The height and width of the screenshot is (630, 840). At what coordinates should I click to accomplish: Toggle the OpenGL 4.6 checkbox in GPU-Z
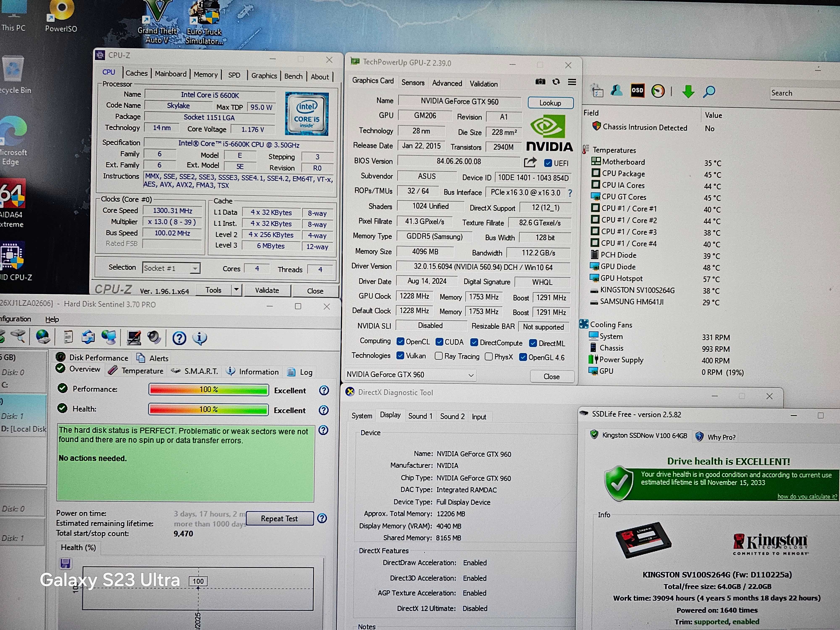pos(523,357)
